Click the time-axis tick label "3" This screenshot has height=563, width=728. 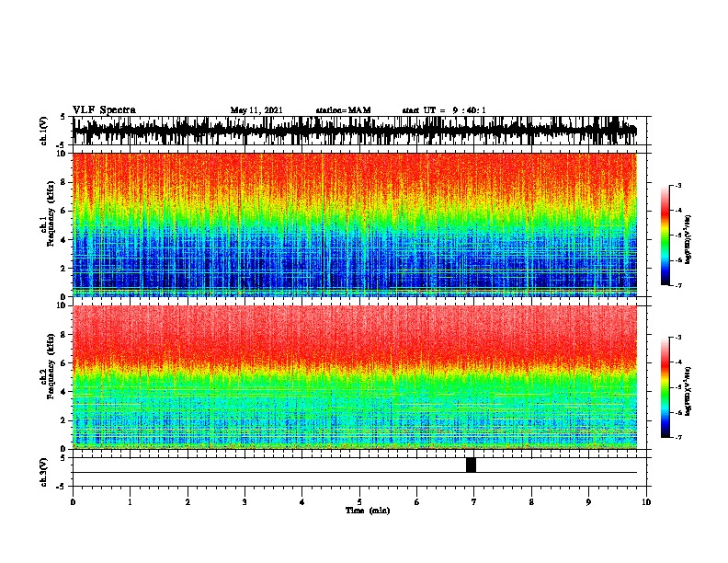[x=245, y=502]
